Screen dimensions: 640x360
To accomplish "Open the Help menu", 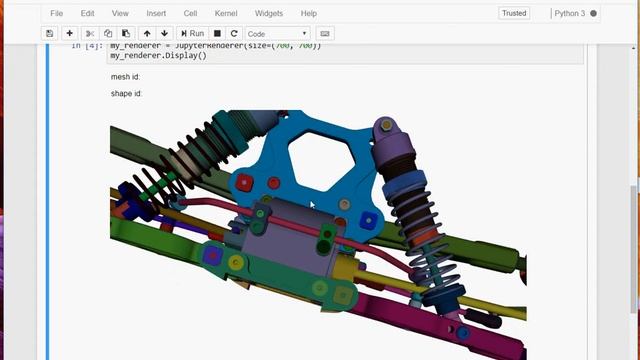I will [x=309, y=13].
